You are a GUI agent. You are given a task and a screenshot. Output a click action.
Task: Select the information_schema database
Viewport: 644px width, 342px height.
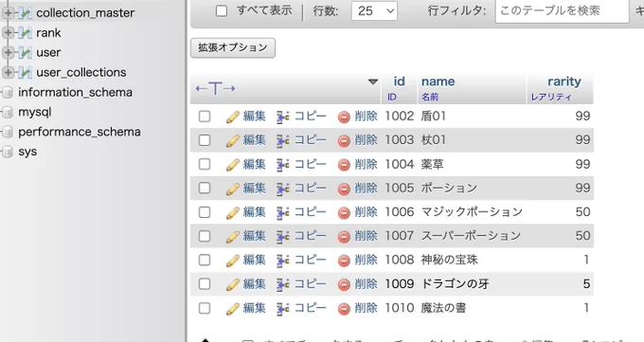click(x=75, y=93)
